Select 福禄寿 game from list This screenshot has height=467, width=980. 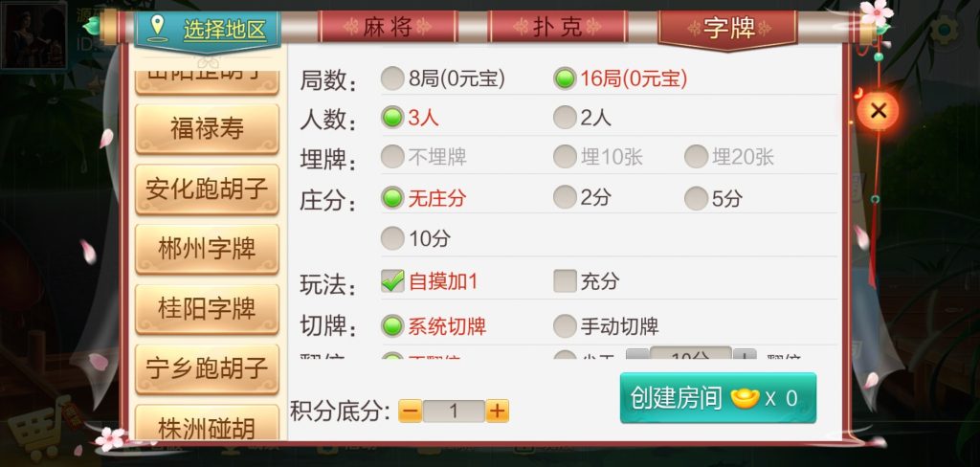point(207,129)
